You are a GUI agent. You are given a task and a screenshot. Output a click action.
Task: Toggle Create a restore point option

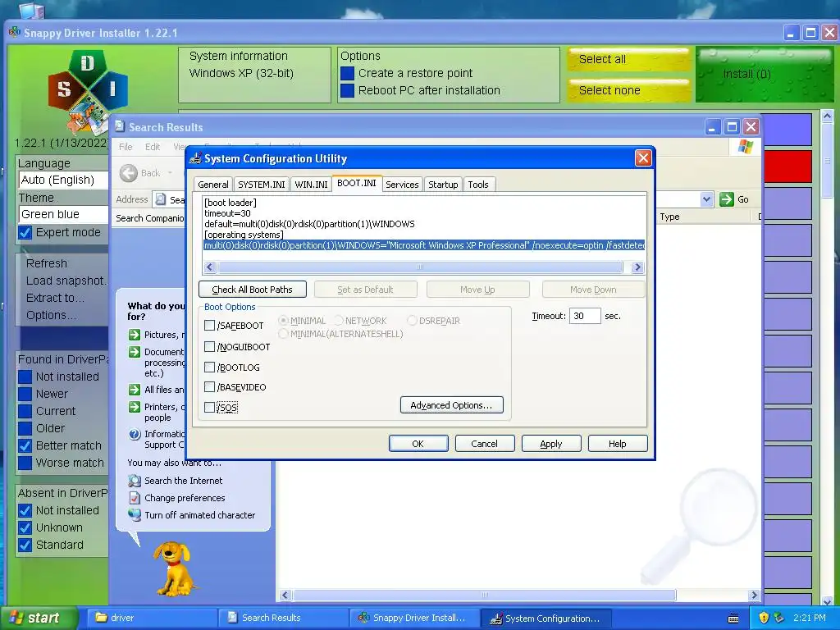(347, 73)
